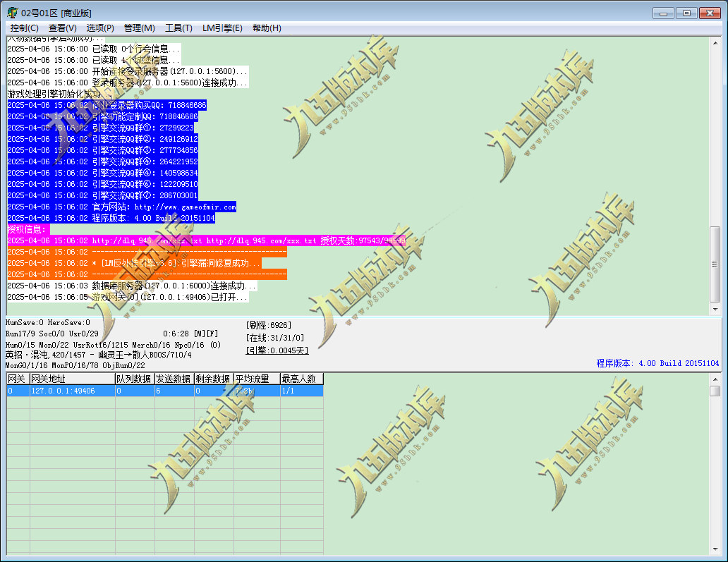The image size is (728, 562).
Task: Click the HumSave:0 HeroSave:0 status line
Action: point(48,322)
